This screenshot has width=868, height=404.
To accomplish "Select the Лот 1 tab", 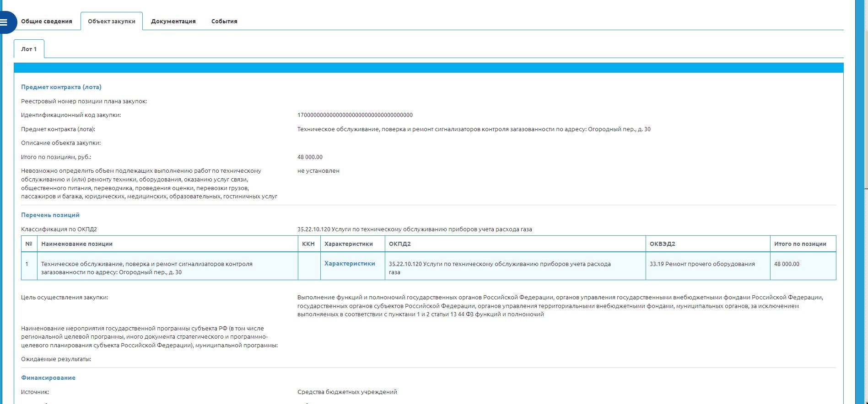I will pos(29,49).
